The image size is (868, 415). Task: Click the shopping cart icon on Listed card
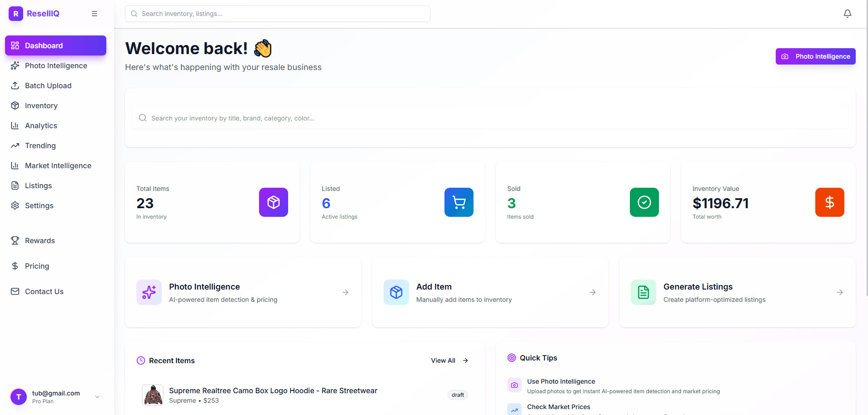(459, 202)
